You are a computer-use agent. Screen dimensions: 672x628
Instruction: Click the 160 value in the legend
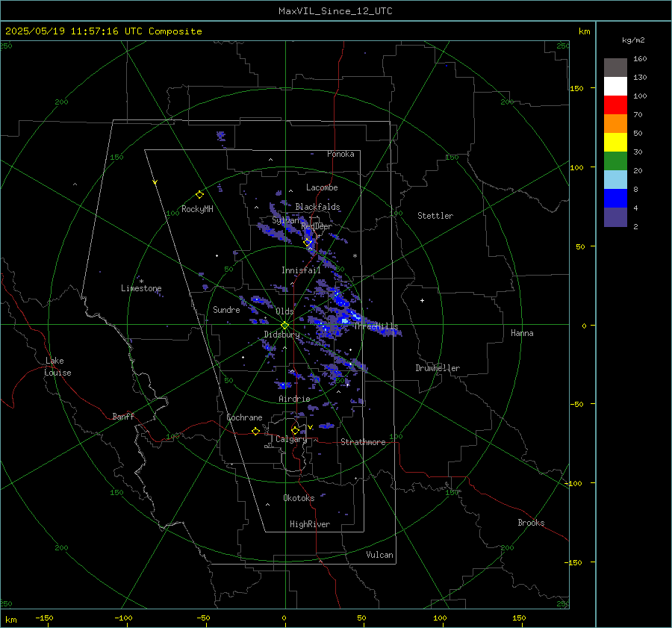point(640,59)
